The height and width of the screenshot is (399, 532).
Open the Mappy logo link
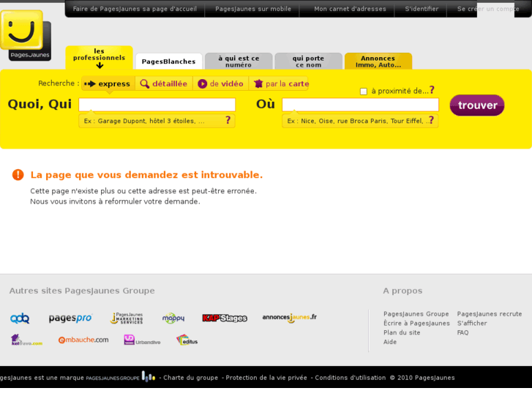(173, 318)
